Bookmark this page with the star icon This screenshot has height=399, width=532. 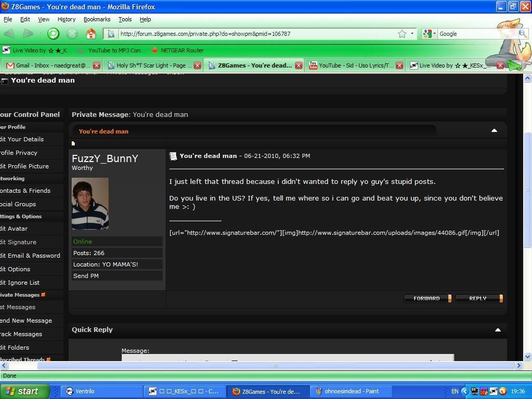(402, 34)
